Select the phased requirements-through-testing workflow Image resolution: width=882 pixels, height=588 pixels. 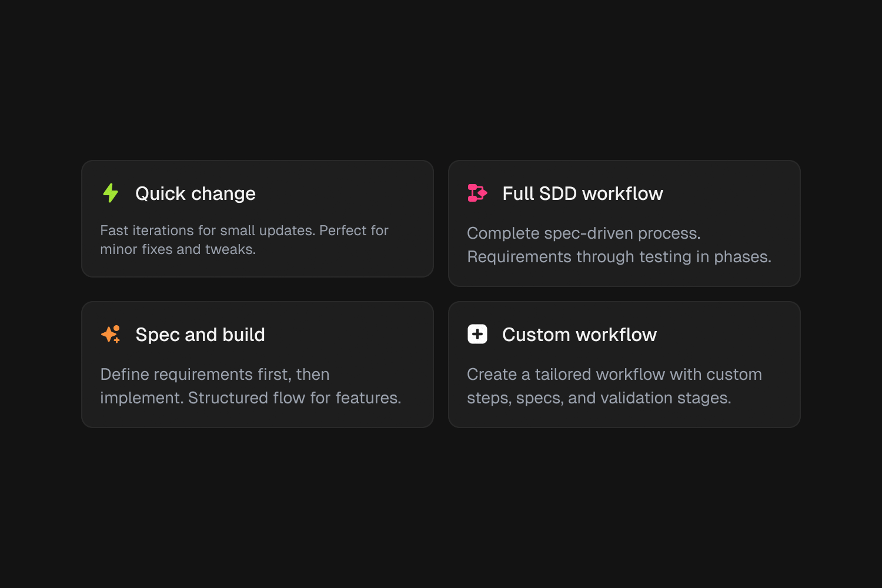624,223
